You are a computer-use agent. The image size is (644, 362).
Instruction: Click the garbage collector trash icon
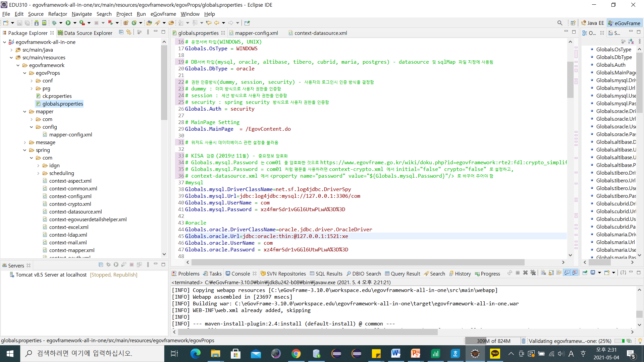[x=523, y=341]
